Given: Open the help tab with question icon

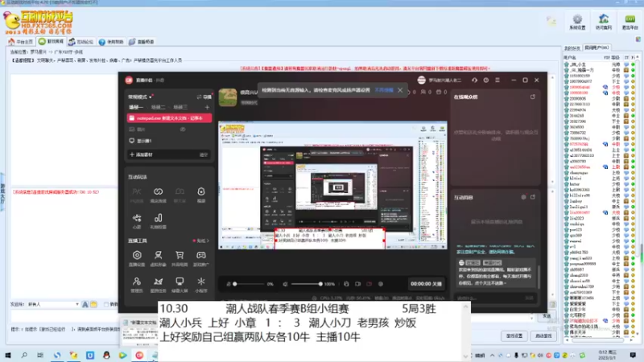Looking at the screenshot, I should click(111, 42).
